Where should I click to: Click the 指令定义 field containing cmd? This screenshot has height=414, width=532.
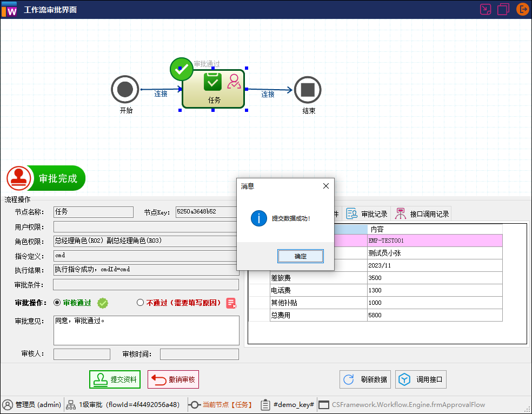click(x=145, y=256)
